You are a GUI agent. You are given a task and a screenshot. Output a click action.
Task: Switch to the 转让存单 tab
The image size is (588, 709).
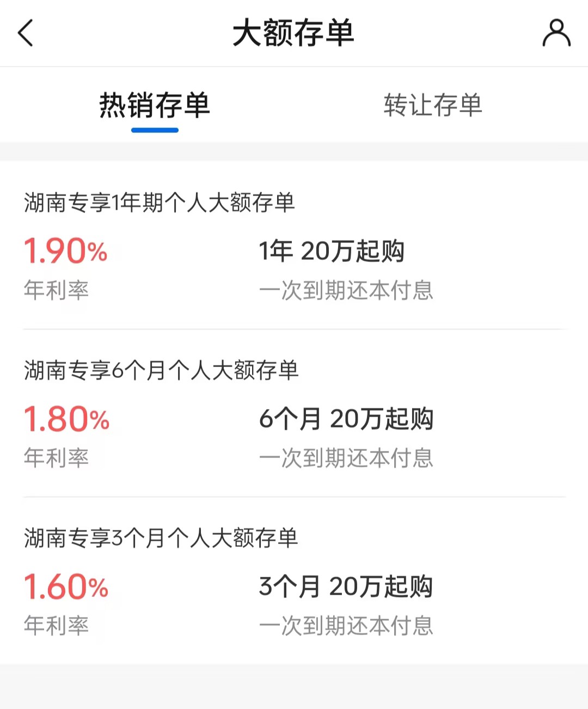pos(433,105)
